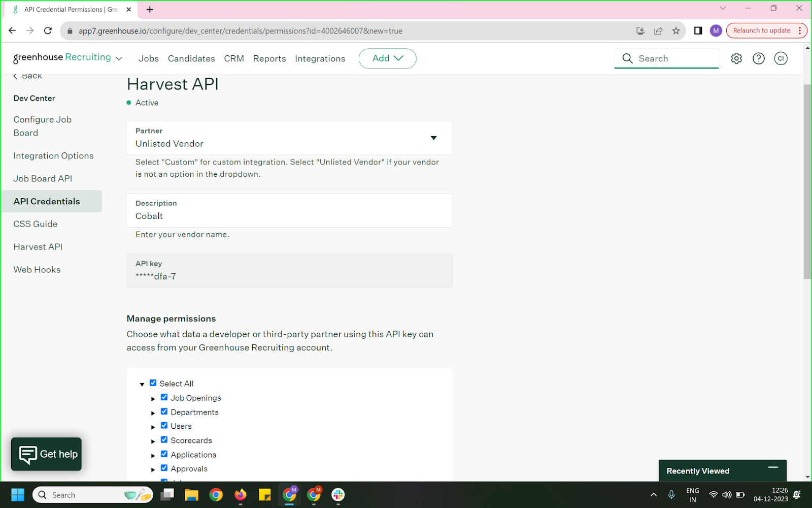The image size is (812, 508).
Task: Expand the Users permission group
Action: point(153,427)
